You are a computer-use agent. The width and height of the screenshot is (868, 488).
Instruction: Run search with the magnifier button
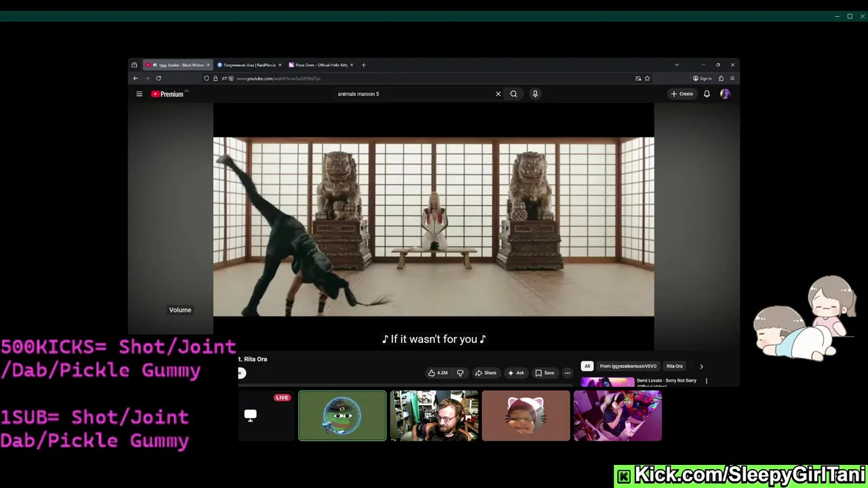[513, 94]
